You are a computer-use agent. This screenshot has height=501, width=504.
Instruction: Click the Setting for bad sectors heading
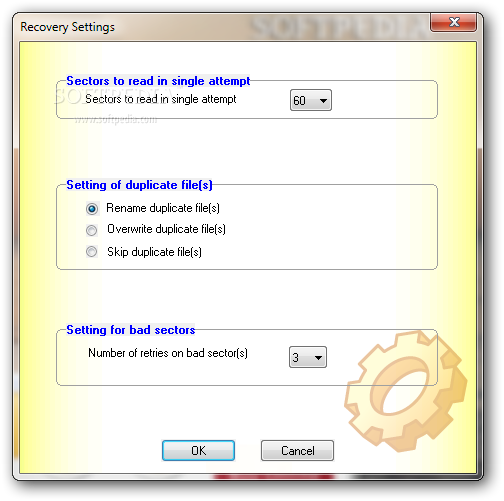(131, 330)
